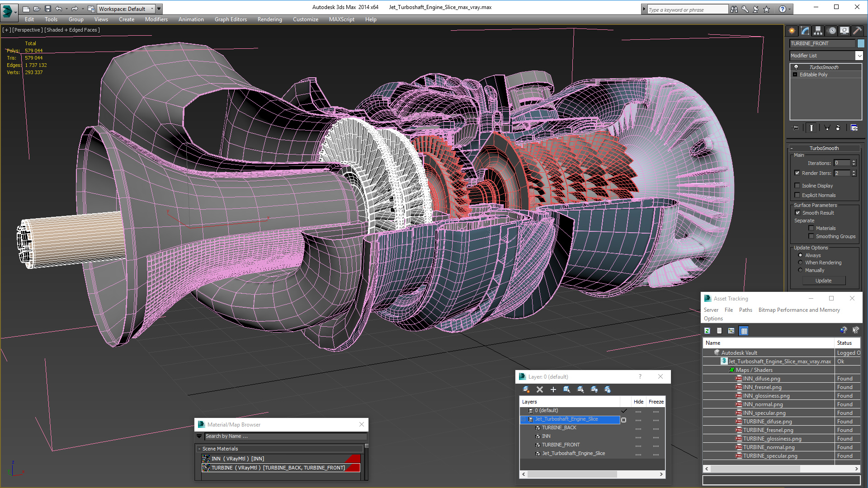Click Remove modifier from stack trash icon

838,128
